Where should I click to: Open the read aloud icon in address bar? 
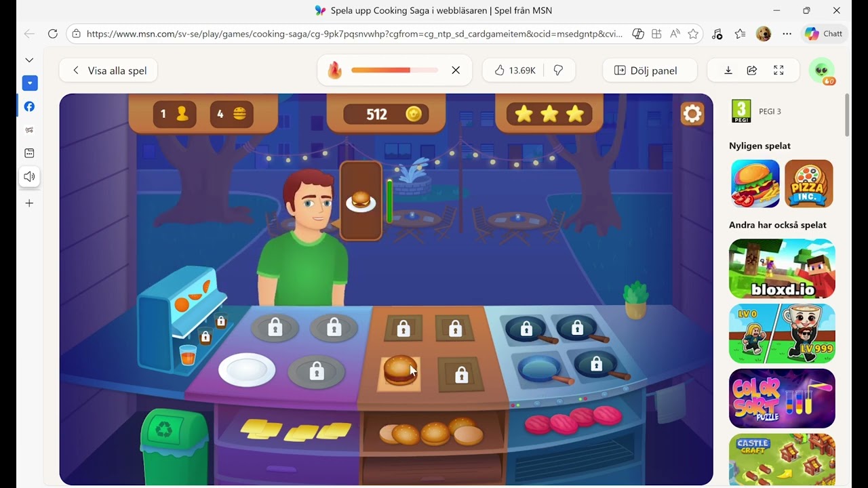(x=675, y=33)
